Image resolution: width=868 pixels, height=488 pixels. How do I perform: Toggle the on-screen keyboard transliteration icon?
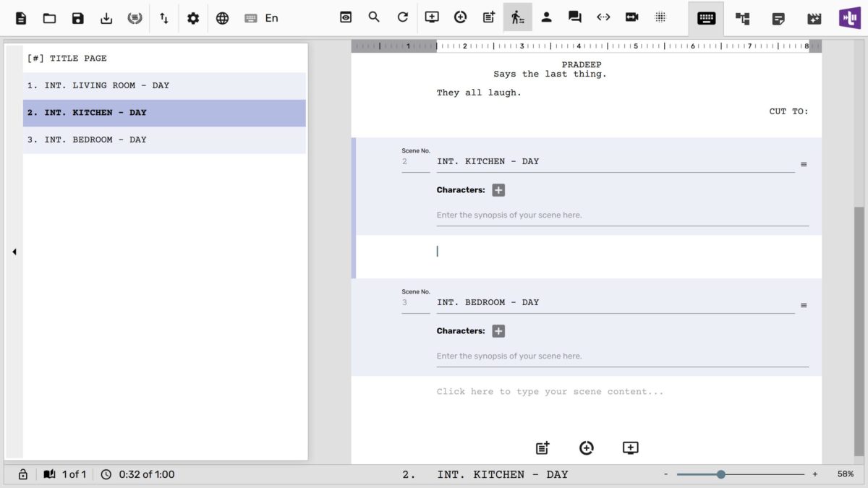(x=251, y=18)
